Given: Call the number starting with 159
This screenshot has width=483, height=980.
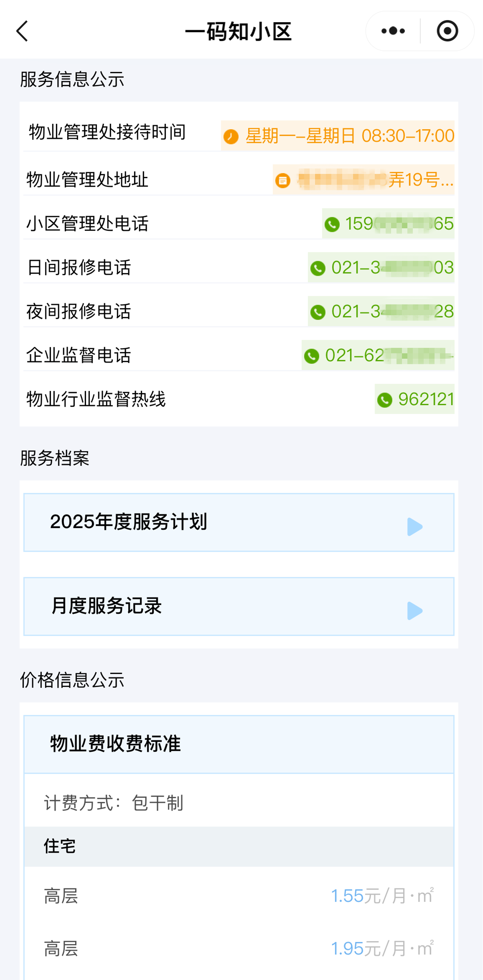Looking at the screenshot, I should click(x=399, y=224).
